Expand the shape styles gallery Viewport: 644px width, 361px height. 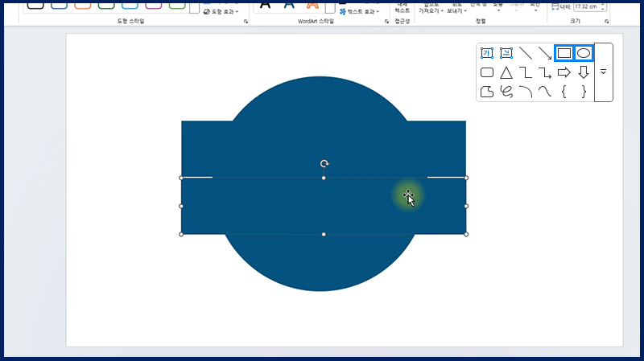tap(194, 7)
